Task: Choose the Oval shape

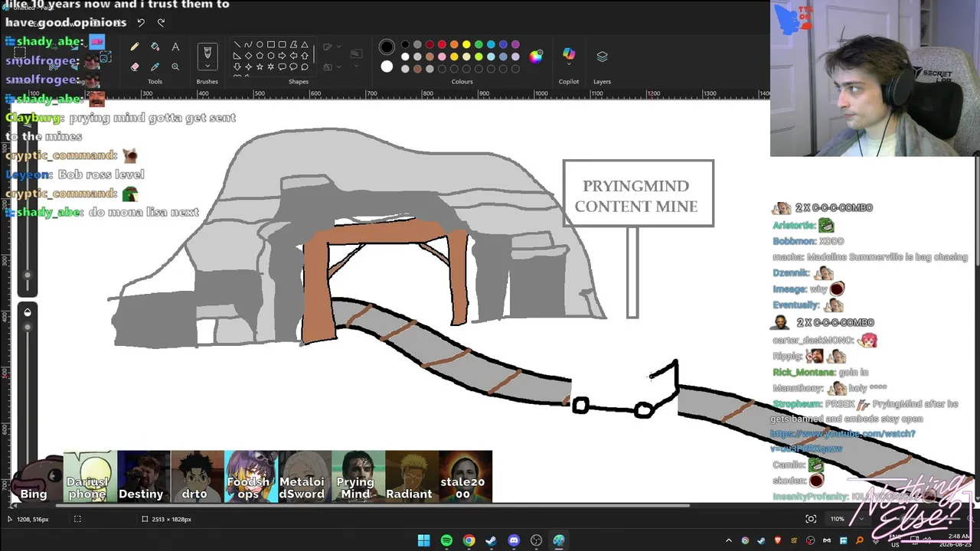Action: coord(260,44)
